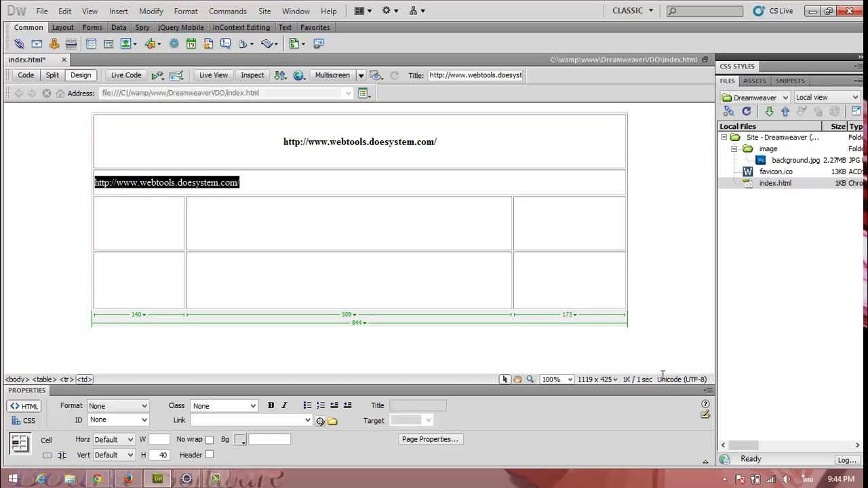Viewport: 868px width, 488px height.
Task: Select the Zoom tool in status bar
Action: [530, 380]
